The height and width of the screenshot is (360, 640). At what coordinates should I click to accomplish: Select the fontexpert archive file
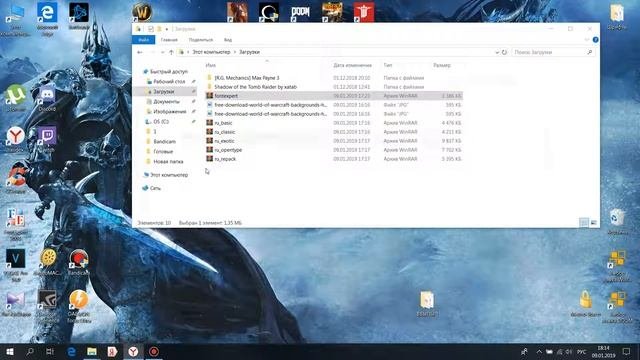tap(334, 96)
